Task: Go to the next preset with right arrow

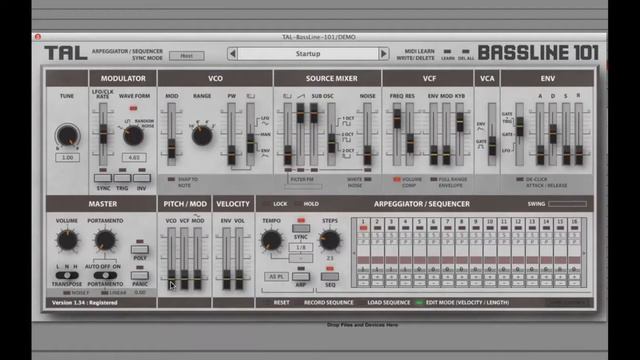Action: 383,53
